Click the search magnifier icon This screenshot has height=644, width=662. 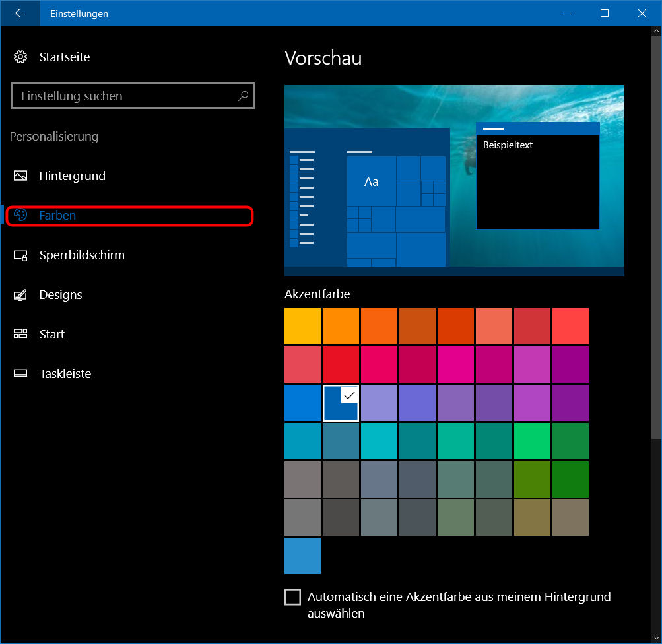coord(243,96)
